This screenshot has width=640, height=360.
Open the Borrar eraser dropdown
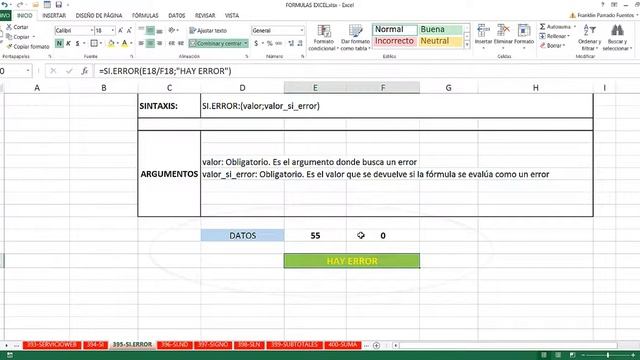click(552, 45)
